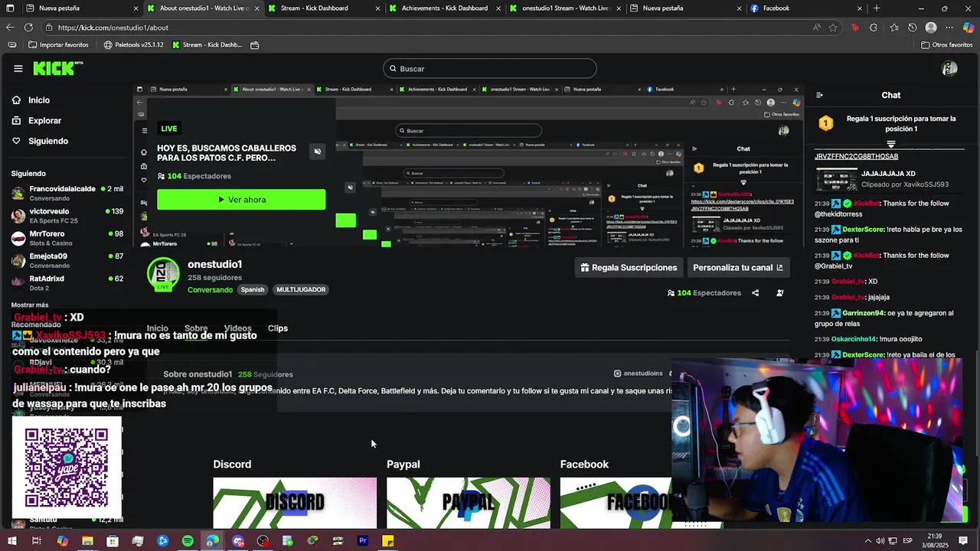The height and width of the screenshot is (551, 980).
Task: Open Premiere Pro from the taskbar
Action: [363, 541]
